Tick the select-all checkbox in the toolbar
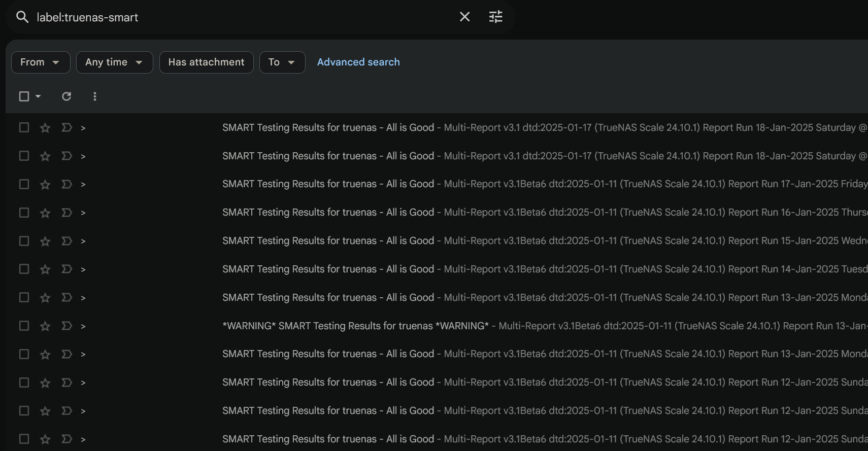The height and width of the screenshot is (451, 868). [x=24, y=96]
